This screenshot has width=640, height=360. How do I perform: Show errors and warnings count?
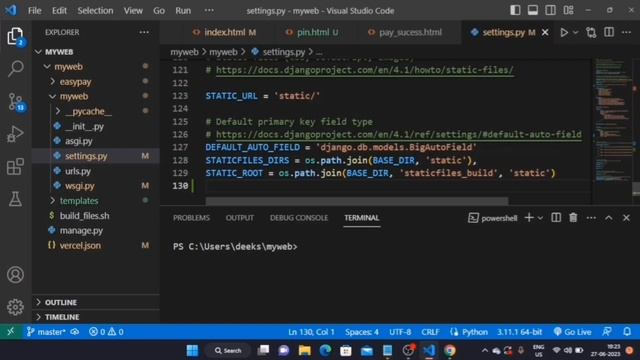click(x=106, y=332)
